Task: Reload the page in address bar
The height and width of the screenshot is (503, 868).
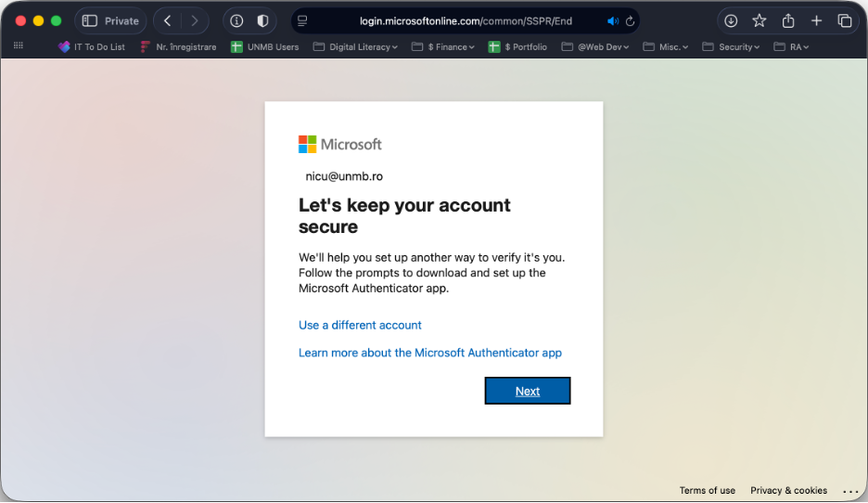Action: (631, 20)
